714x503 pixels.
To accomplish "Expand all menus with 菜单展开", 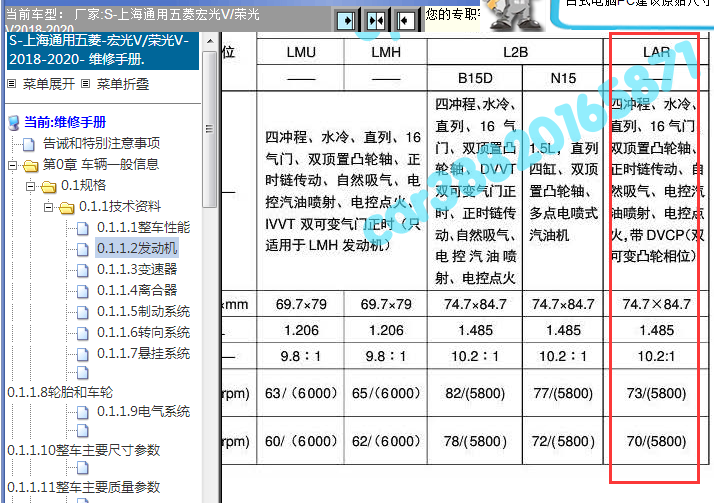I will [48, 84].
